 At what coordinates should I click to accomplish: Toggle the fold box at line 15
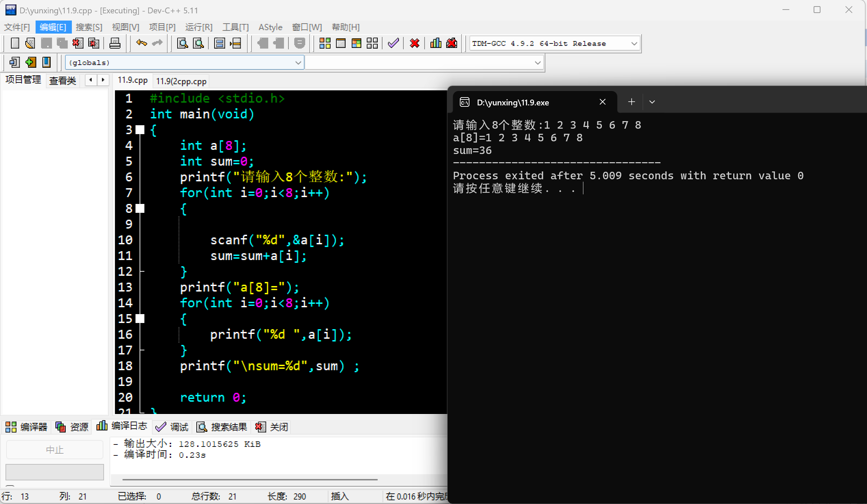tap(140, 319)
